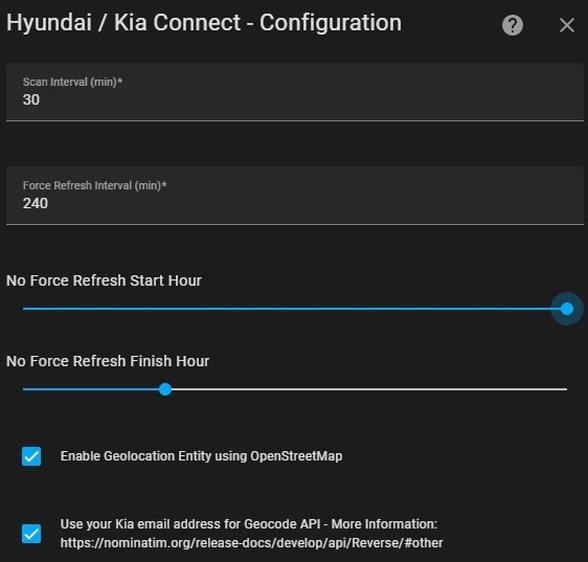Click the Enable Geolocation Entity using OpenStreetMap label
Screen dimensions: 588x562
[x=201, y=456]
